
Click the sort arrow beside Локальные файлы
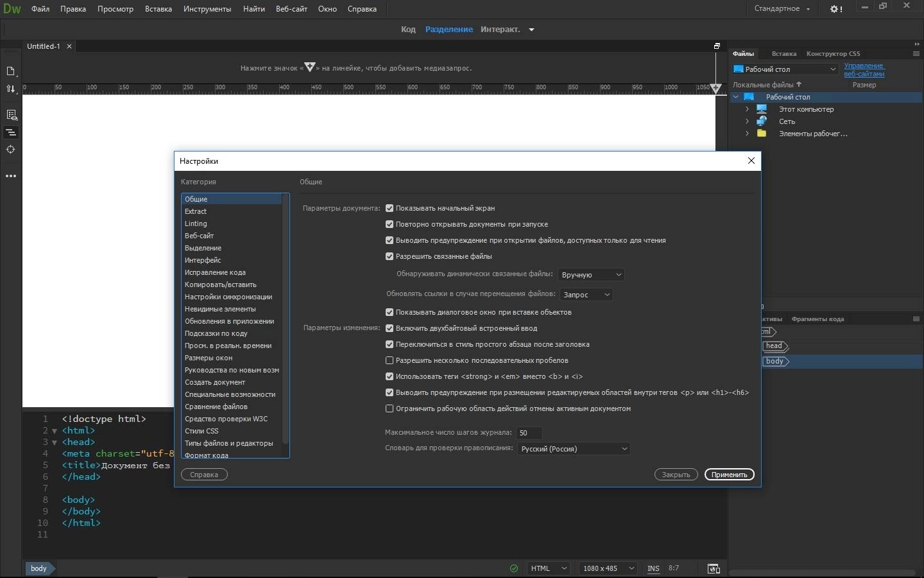799,84
